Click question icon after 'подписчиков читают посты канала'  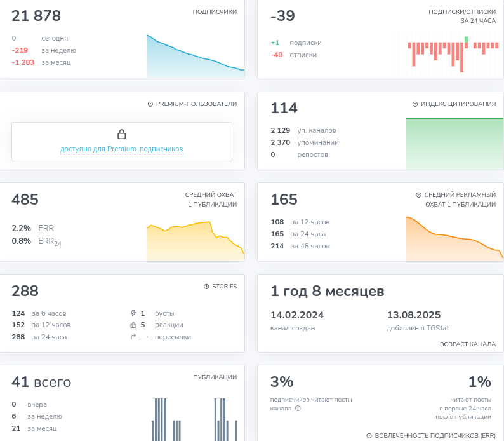pyautogui.click(x=298, y=409)
